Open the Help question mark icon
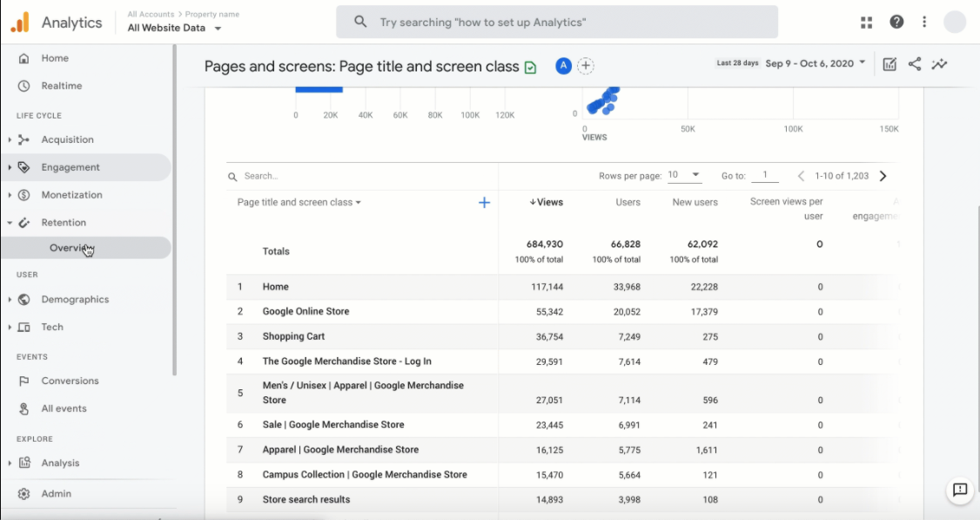Screen dimensions: 980x520 (x=896, y=22)
